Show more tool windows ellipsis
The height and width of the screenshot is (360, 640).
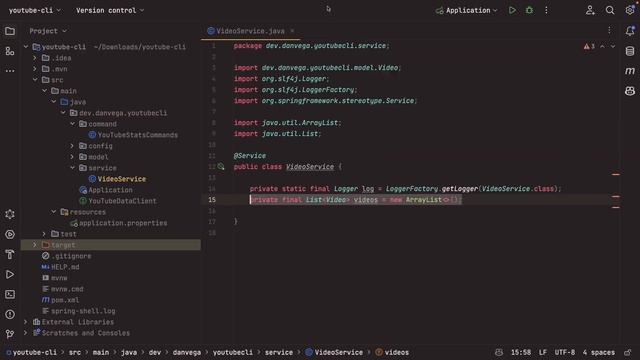(10, 71)
